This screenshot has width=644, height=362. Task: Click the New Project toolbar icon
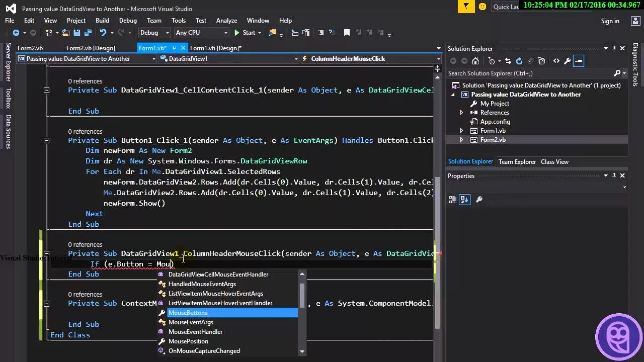click(x=49, y=33)
